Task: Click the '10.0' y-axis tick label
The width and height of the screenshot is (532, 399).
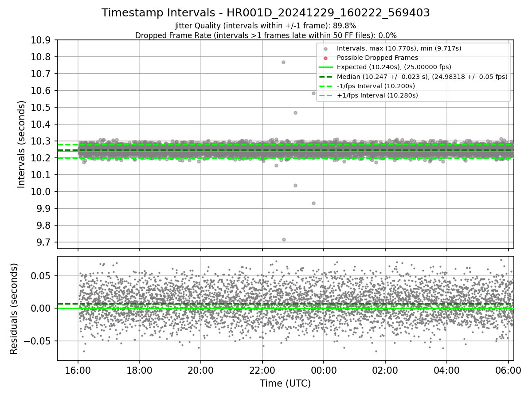Action: click(41, 192)
